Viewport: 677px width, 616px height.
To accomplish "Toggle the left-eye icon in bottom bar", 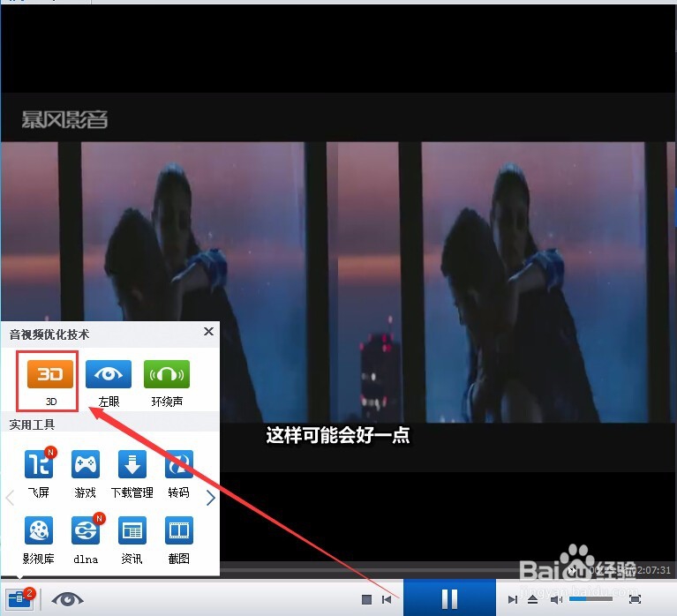I will click(x=67, y=599).
